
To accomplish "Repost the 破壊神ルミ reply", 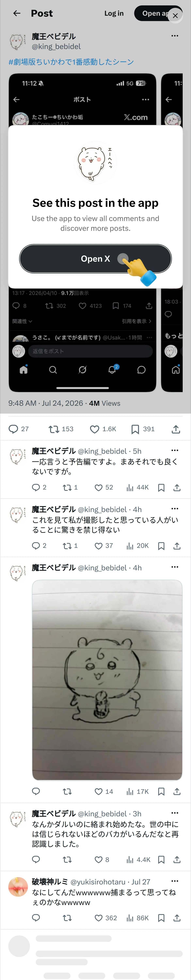I will pyautogui.click(x=67, y=918).
